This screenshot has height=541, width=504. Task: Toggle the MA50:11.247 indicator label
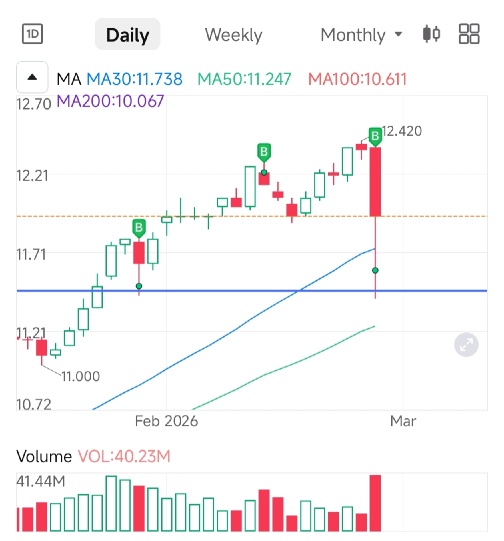pos(244,79)
